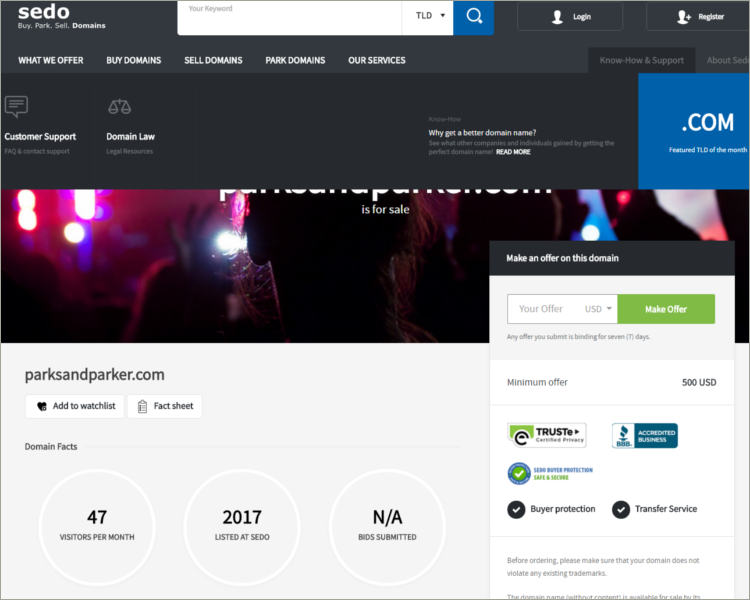750x600 pixels.
Task: Click the Register user-plus icon
Action: 684,17
